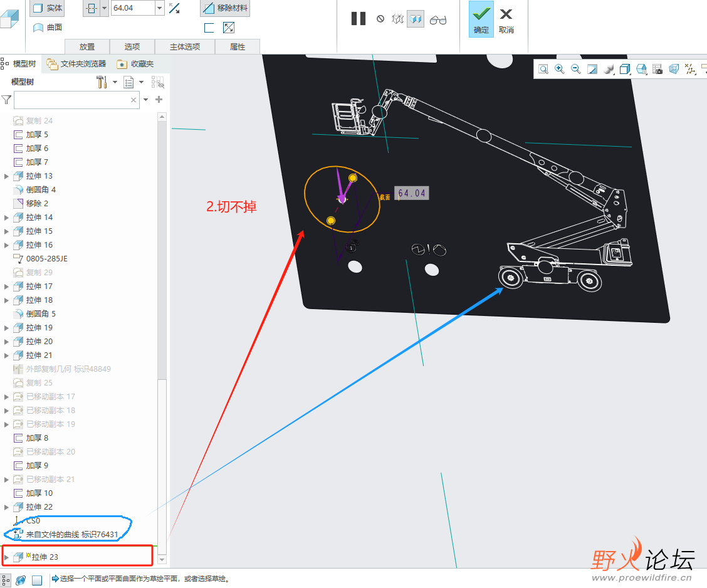Viewport: 707px width, 588px height.
Task: Click the Zoom In magnifier icon
Action: (x=560, y=69)
